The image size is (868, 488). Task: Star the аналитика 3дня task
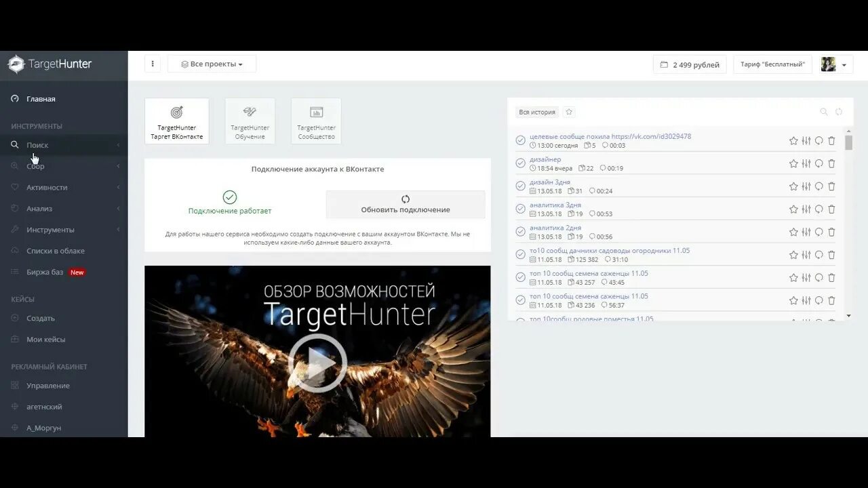pyautogui.click(x=793, y=209)
